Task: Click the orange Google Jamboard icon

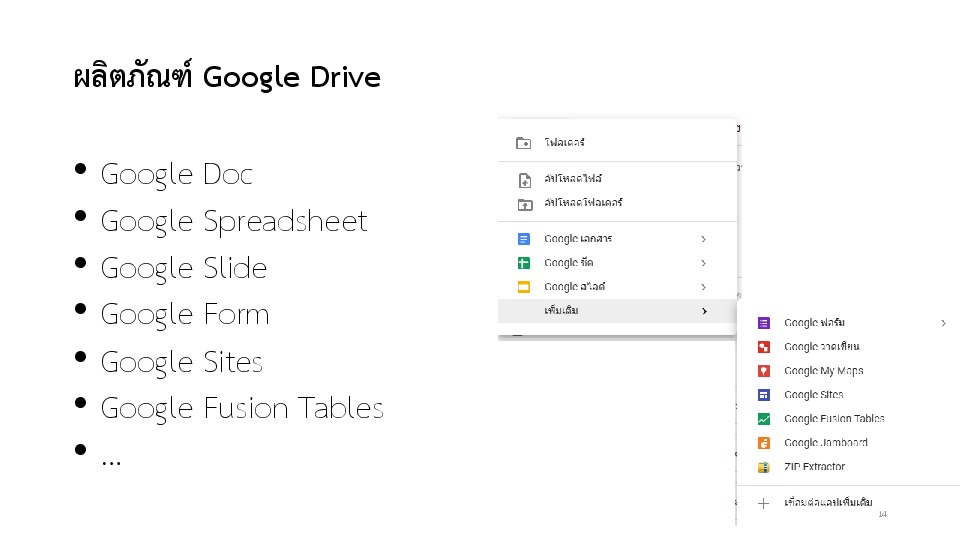Action: click(763, 443)
